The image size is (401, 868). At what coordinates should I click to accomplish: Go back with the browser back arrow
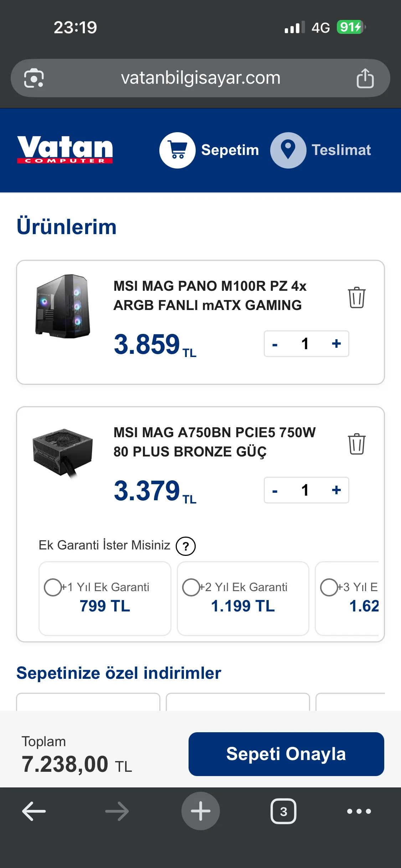(34, 811)
